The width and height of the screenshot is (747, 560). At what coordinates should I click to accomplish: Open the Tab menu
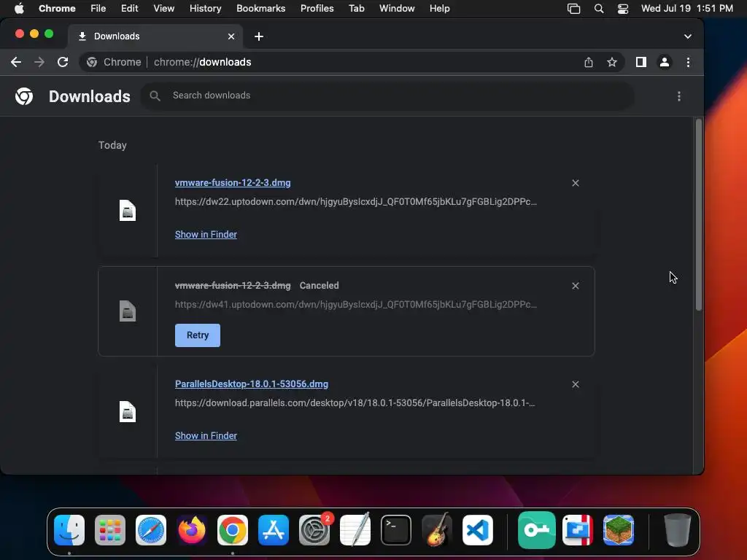pos(356,9)
